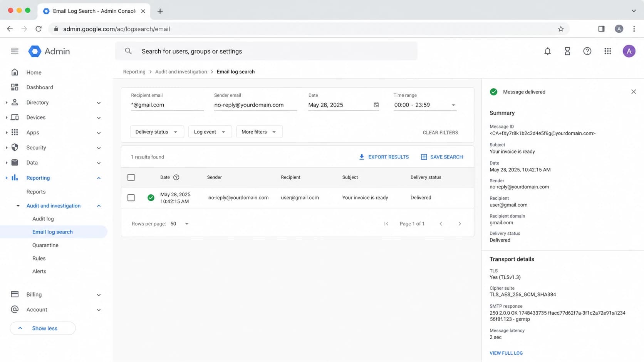Screen dimensions: 644x362
Task: Open Audit log in sidebar
Action: click(x=43, y=219)
